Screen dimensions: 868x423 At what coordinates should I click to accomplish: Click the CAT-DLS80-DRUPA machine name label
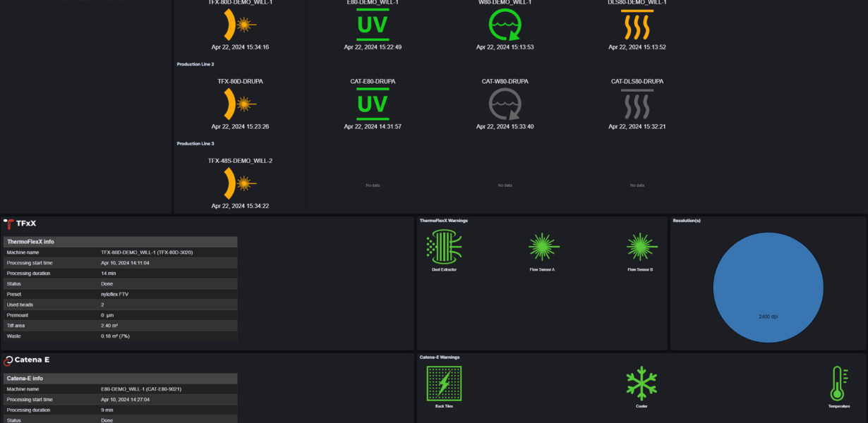[637, 81]
